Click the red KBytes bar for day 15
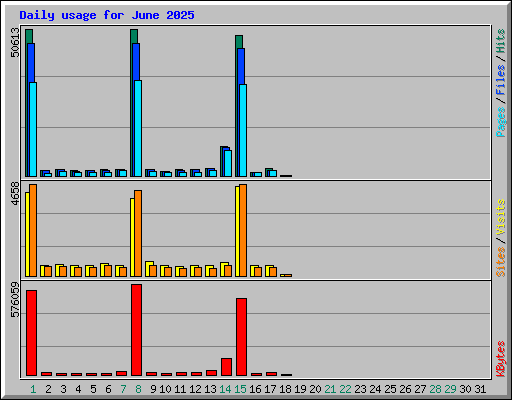The image size is (512, 400). [x=241, y=337]
